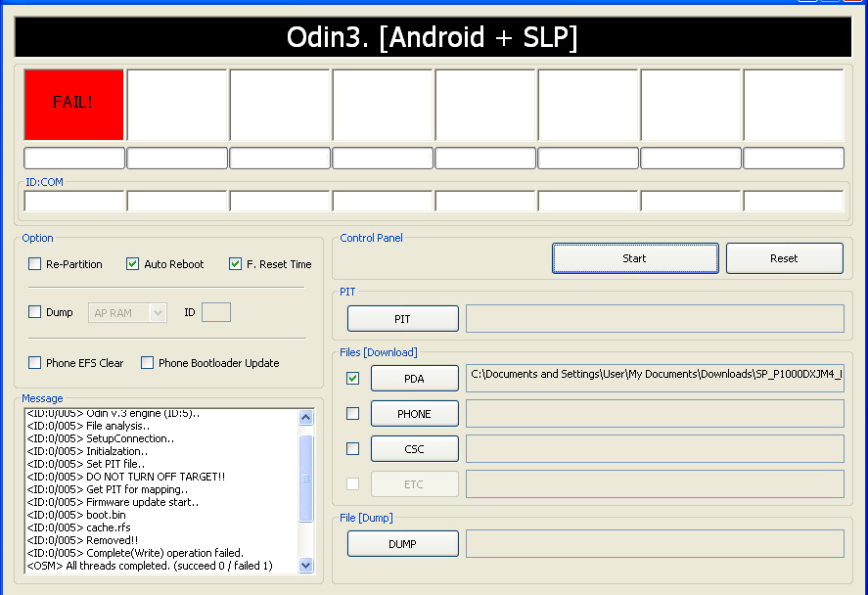Uncheck the Auto Reboot option
This screenshot has width=868, height=595.
(x=132, y=264)
